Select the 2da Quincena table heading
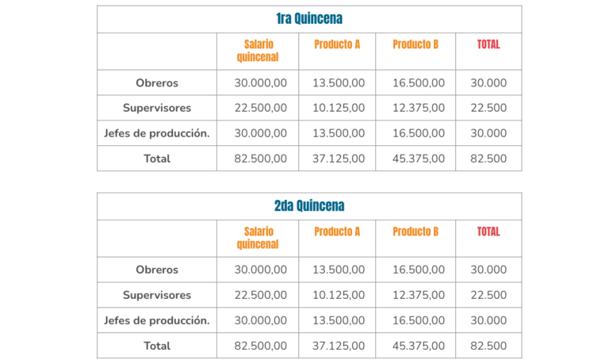 point(309,206)
